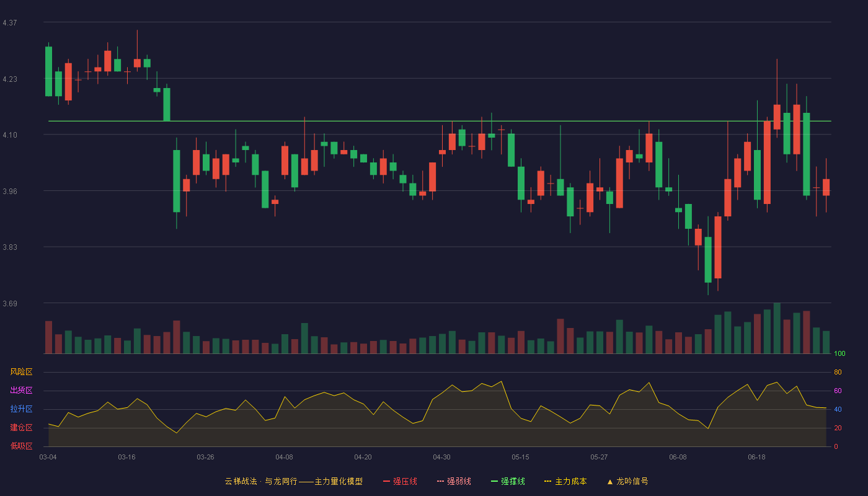Click the 60 indicator scale value

tap(838, 391)
